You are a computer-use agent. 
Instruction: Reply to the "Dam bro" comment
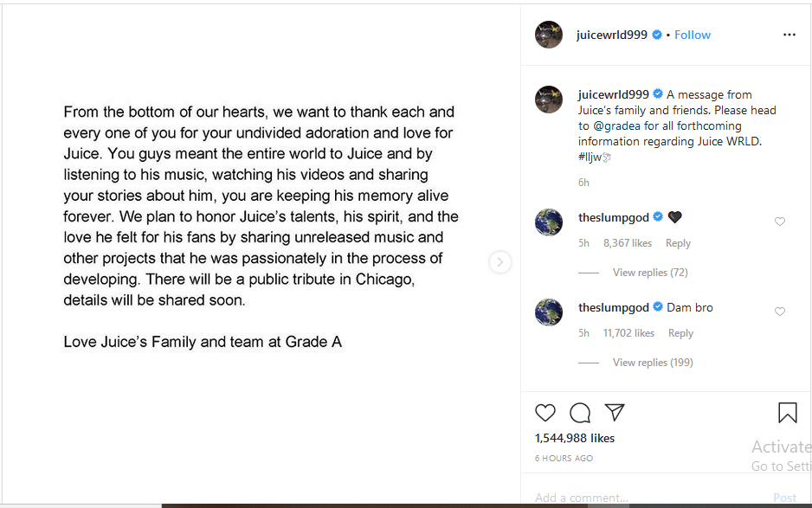coord(680,333)
